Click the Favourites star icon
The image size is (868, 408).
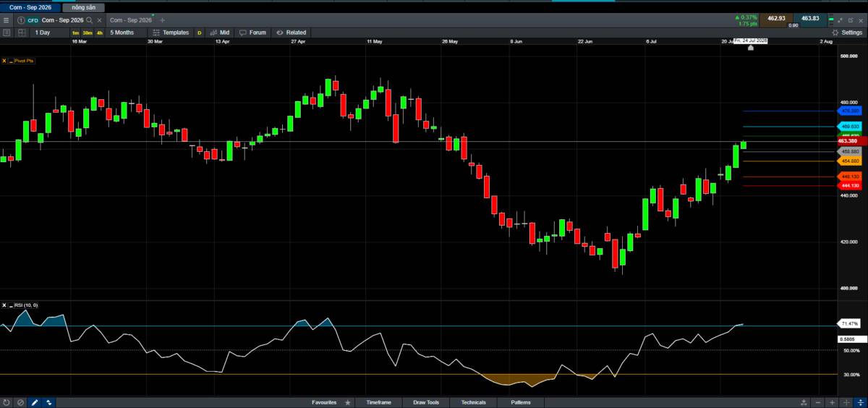click(348, 402)
